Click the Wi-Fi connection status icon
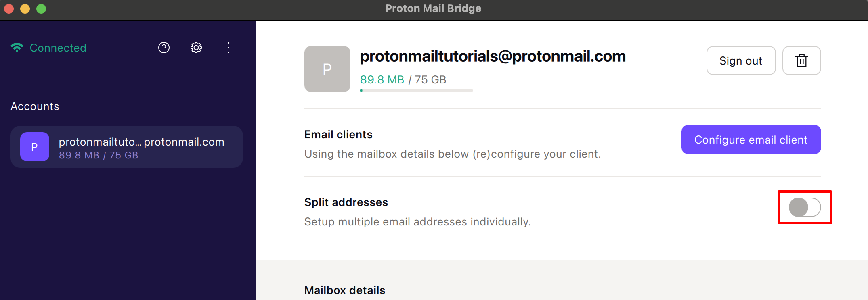868x300 pixels. [x=16, y=47]
